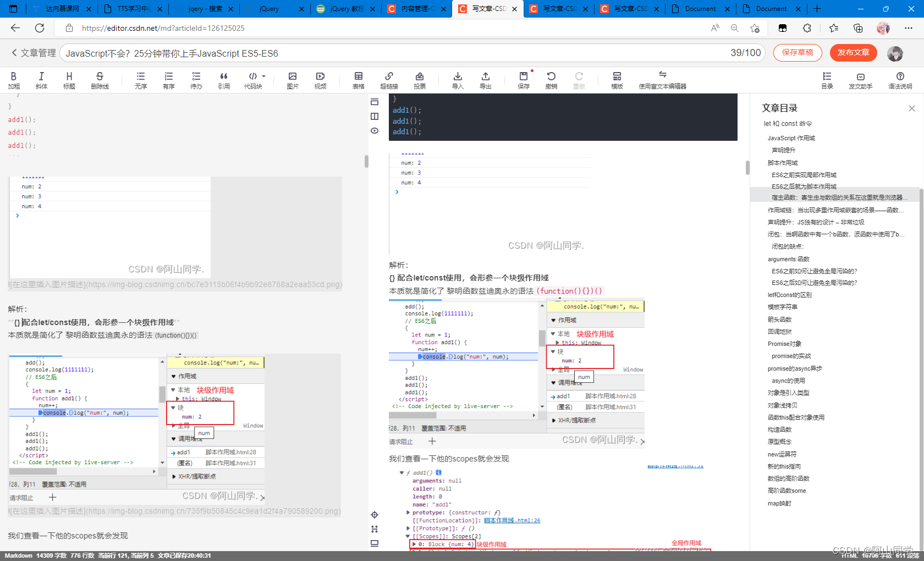Screen dimensions: 924x561
Task: Click the 保存草稿 save draft button
Action: click(798, 53)
